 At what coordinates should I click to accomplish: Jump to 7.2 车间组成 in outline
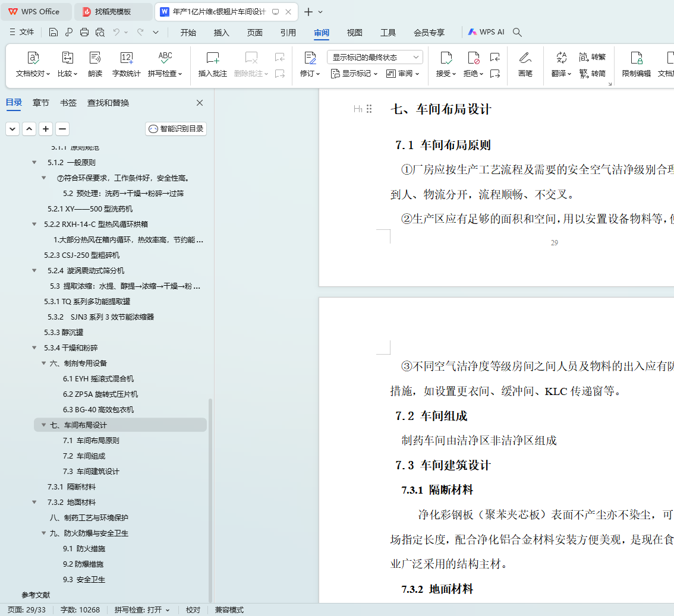point(91,456)
